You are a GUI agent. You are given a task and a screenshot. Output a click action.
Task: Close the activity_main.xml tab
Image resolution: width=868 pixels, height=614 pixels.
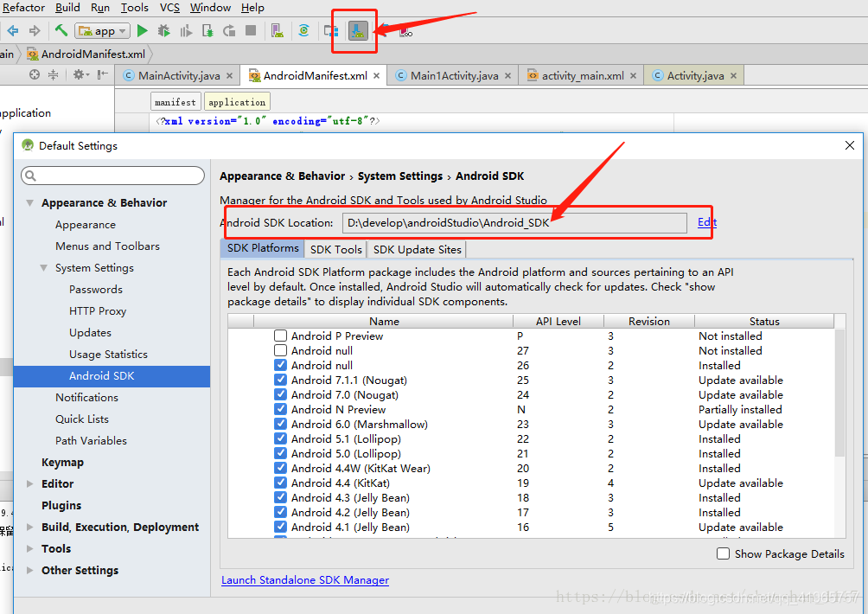click(634, 76)
